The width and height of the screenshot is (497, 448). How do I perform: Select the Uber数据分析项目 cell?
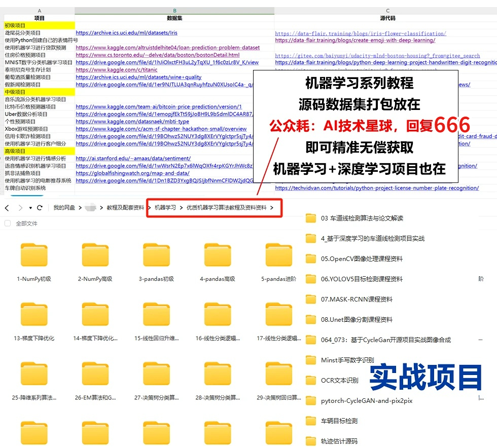40,114
